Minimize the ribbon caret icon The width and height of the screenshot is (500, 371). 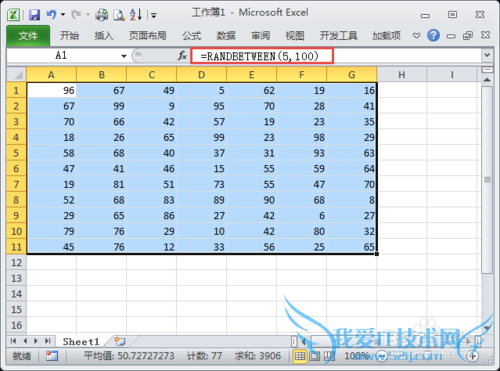click(416, 35)
